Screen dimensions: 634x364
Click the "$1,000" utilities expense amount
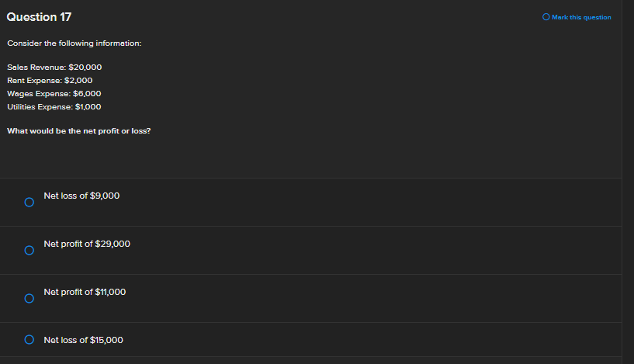click(88, 107)
